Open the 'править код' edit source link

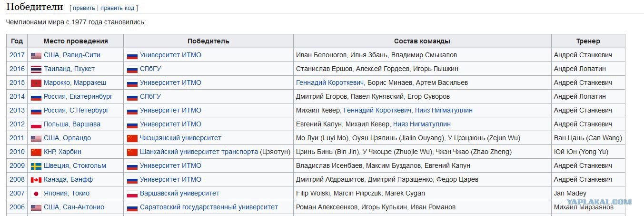(118, 8)
